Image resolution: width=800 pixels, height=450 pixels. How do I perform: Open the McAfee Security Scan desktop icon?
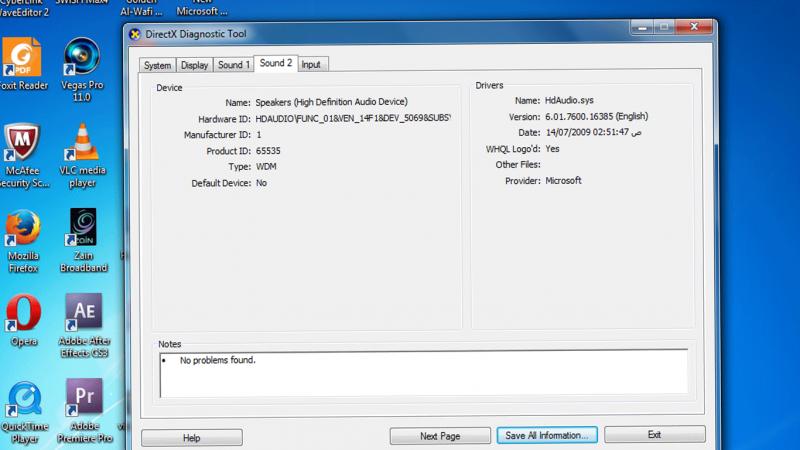point(22,155)
